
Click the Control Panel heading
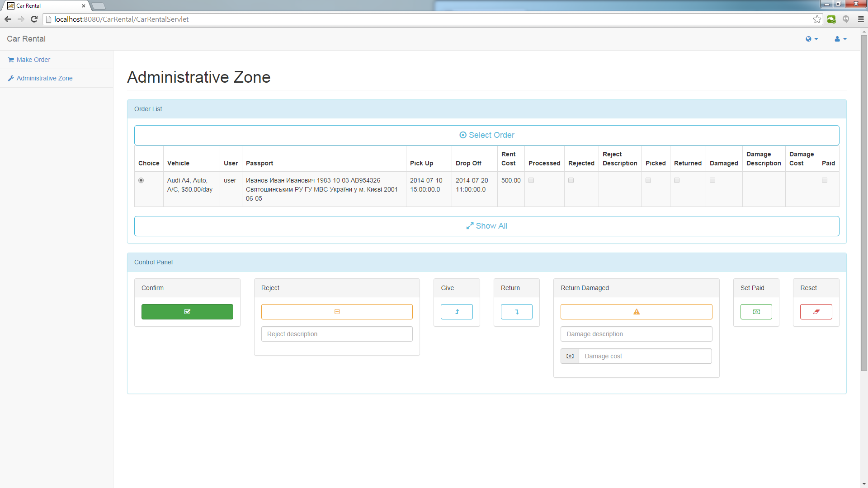153,262
